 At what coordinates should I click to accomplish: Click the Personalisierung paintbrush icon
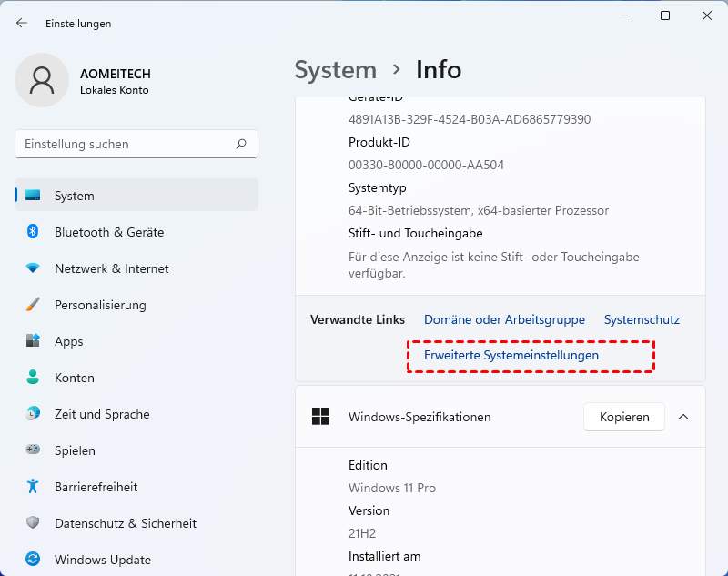[x=34, y=305]
